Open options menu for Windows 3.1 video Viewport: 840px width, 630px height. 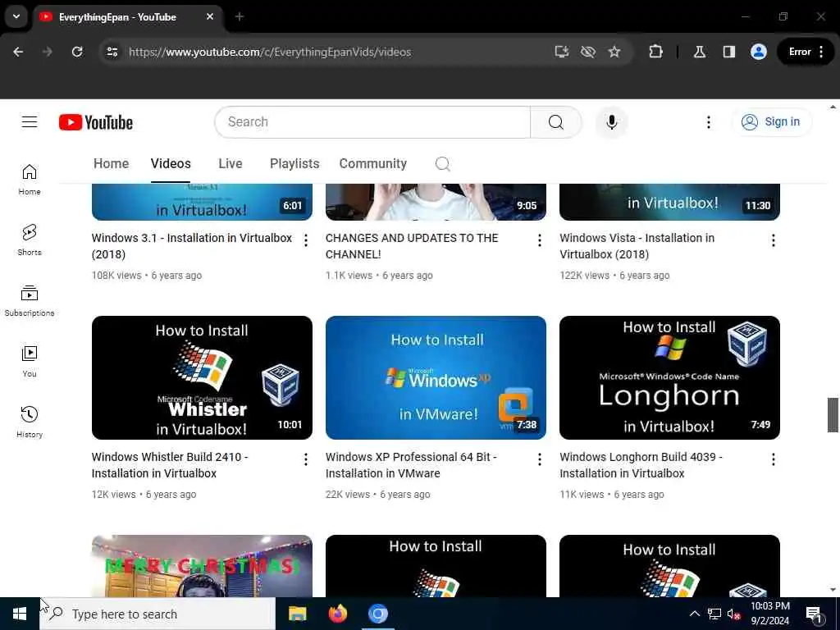[306, 240]
